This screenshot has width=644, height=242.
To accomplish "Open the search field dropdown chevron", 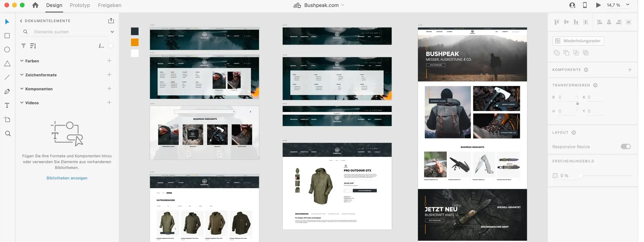I will 112,32.
